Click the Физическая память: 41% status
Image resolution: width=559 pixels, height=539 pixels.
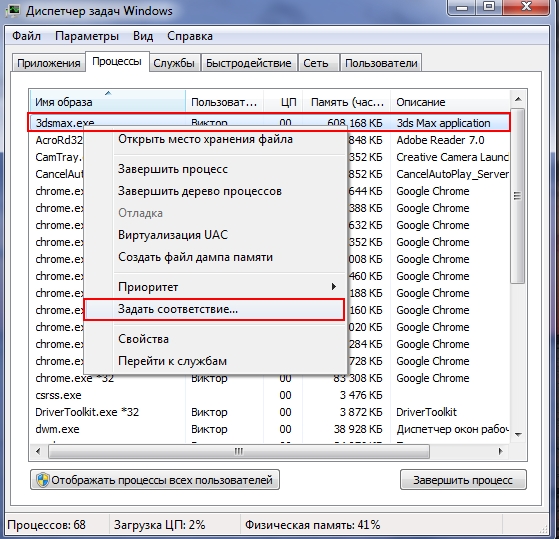[312, 525]
